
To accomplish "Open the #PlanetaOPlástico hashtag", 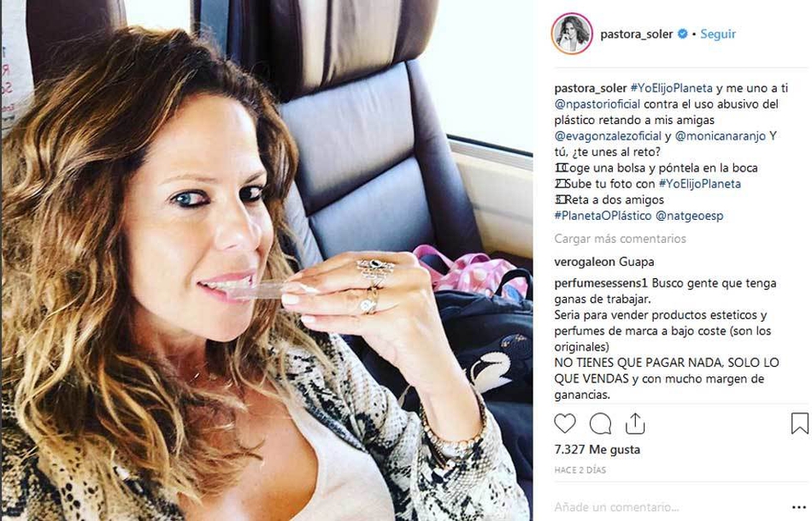I will 603,216.
